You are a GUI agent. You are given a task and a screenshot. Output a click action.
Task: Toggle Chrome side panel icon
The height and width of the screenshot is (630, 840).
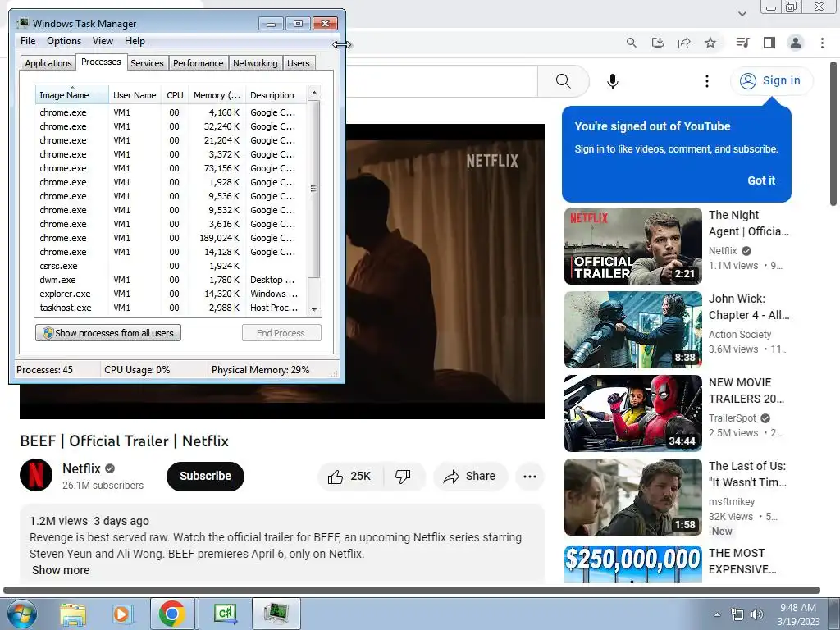point(769,43)
